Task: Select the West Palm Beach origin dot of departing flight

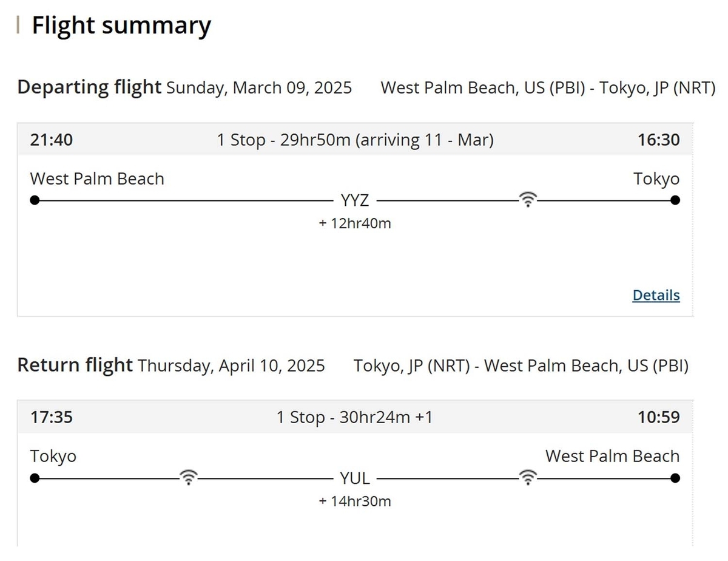Action: pos(35,200)
